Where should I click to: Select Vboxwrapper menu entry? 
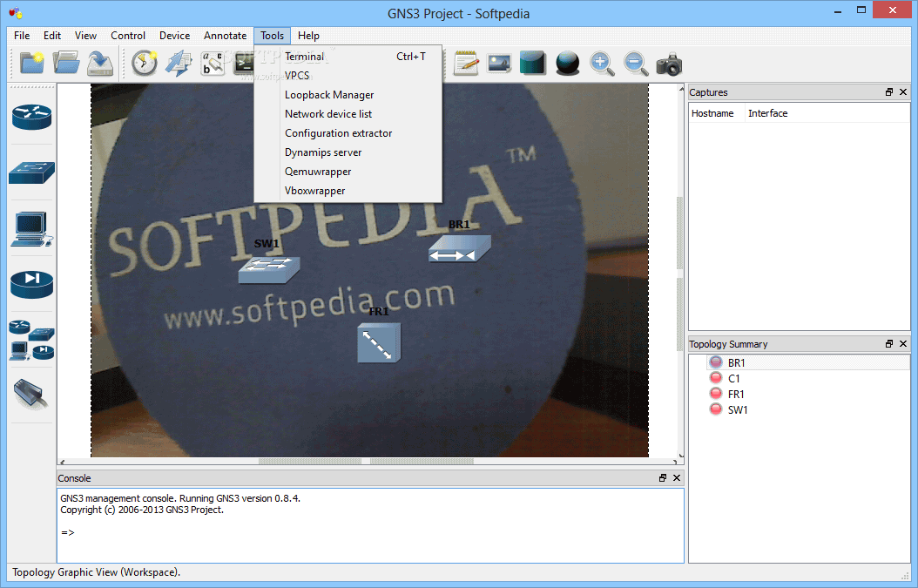pos(348,191)
